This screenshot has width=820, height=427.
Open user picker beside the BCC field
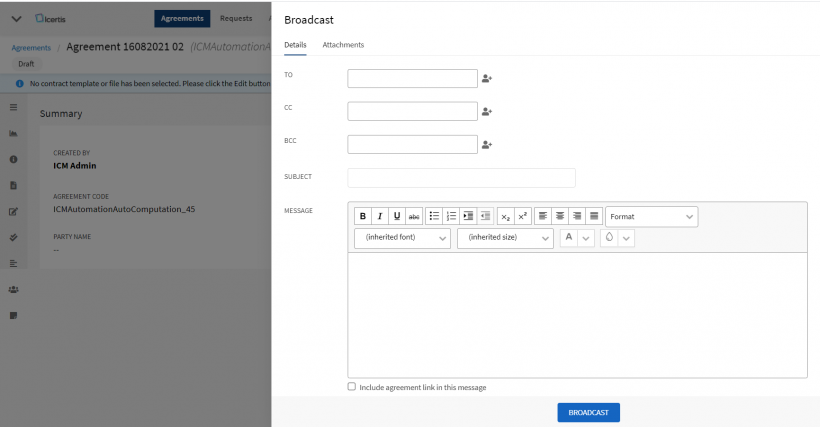click(x=487, y=144)
